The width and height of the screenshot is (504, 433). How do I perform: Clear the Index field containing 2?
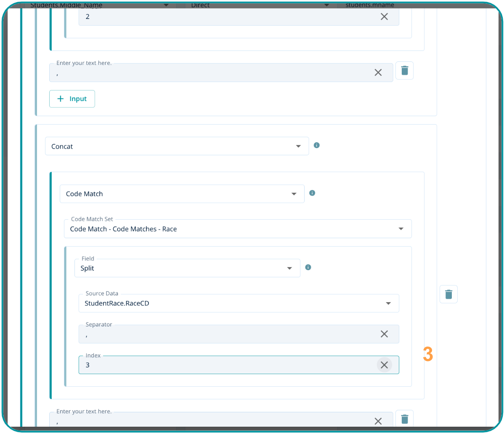(384, 17)
